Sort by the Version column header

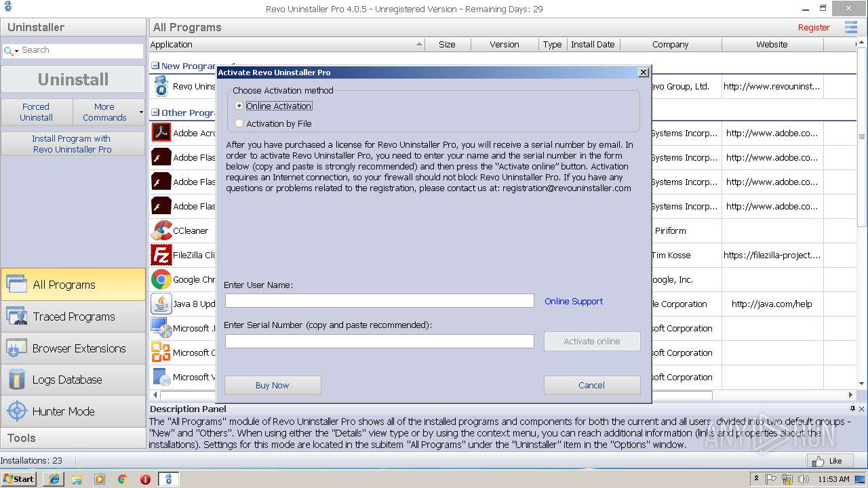pos(505,44)
